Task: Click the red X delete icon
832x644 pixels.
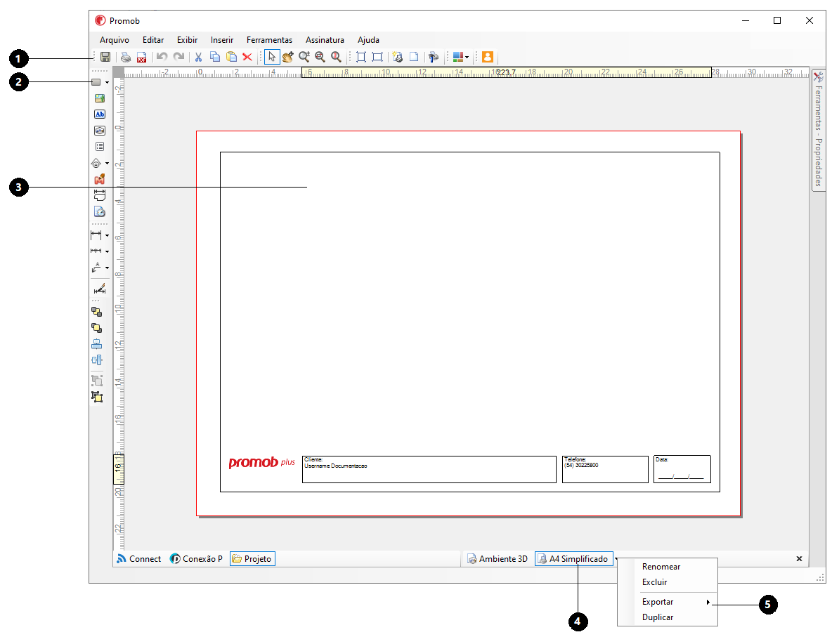Action: tap(247, 58)
